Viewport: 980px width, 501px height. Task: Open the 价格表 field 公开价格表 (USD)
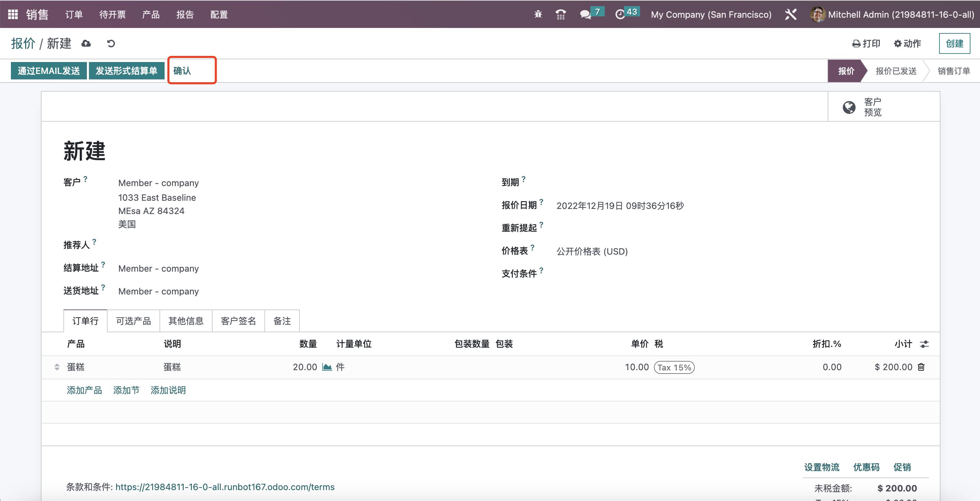pyautogui.click(x=592, y=252)
